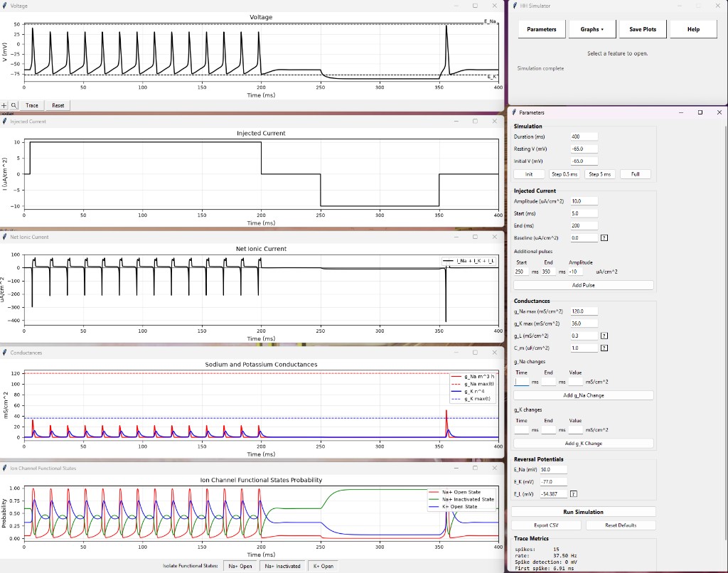This screenshot has width=728, height=573.
Task: Click the crosshair plus tool in Voltage window
Action: (x=4, y=105)
